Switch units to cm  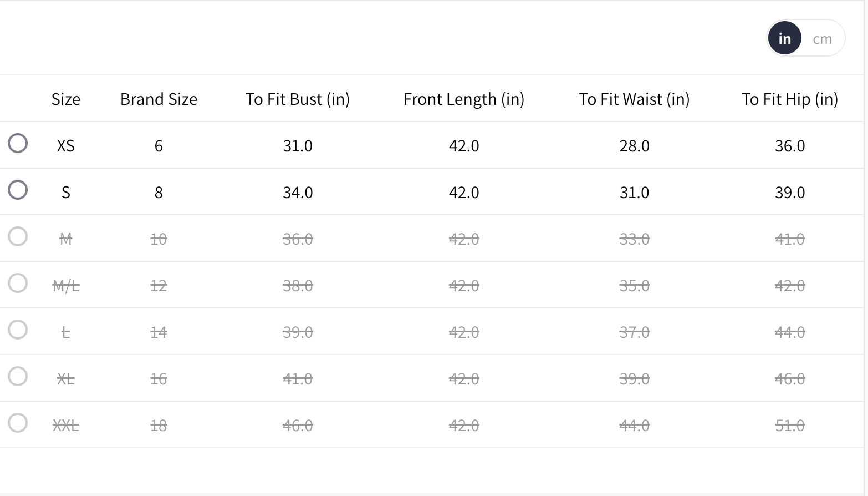tap(822, 39)
